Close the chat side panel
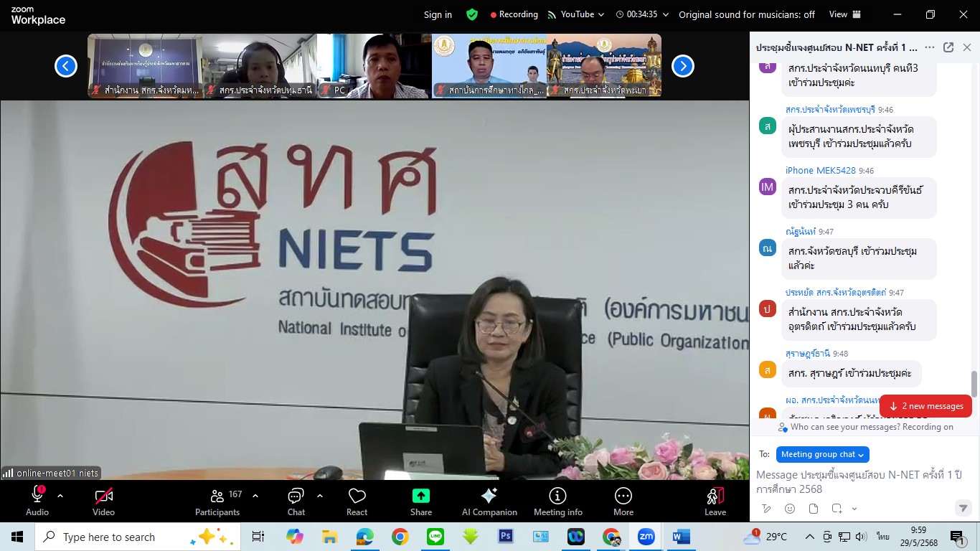This screenshot has height=551, width=980. (x=967, y=47)
